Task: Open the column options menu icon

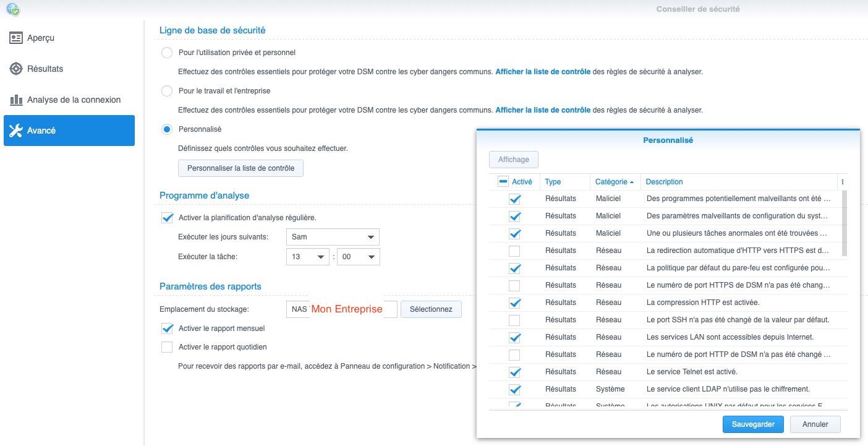Action: coord(842,182)
